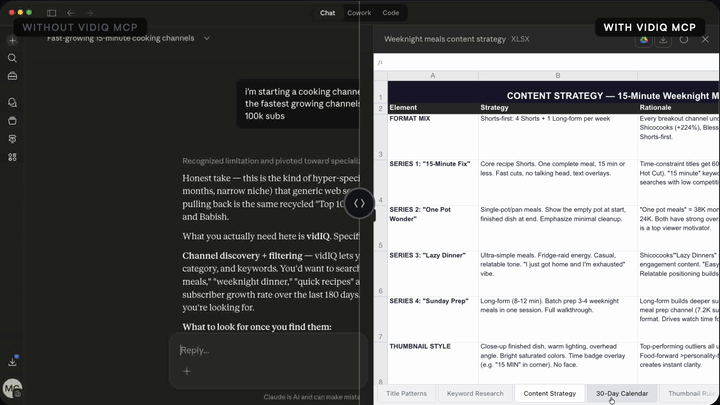The height and width of the screenshot is (405, 720).
Task: Select the 'SERIES 3: "Lazy Dinner"' cell
Action: point(433,273)
